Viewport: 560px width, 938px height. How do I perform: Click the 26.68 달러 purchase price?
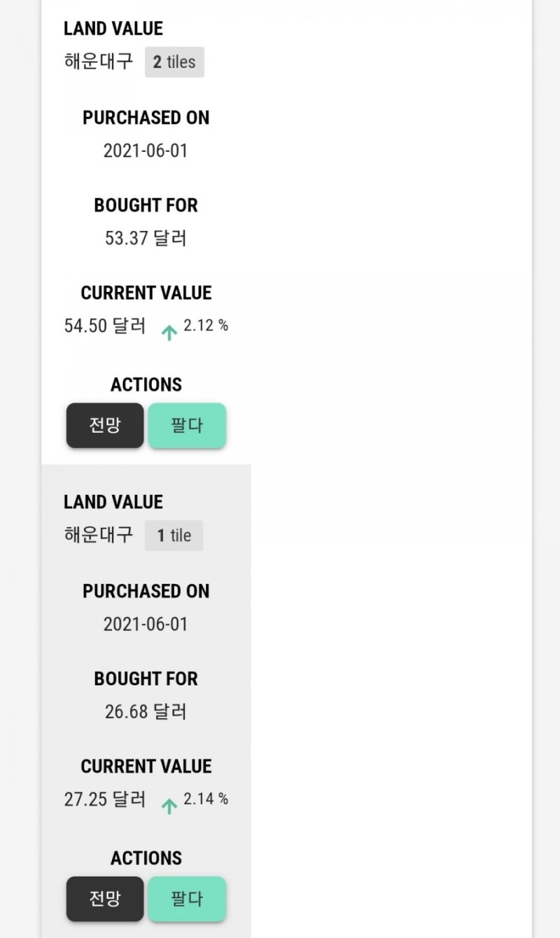[x=146, y=712]
